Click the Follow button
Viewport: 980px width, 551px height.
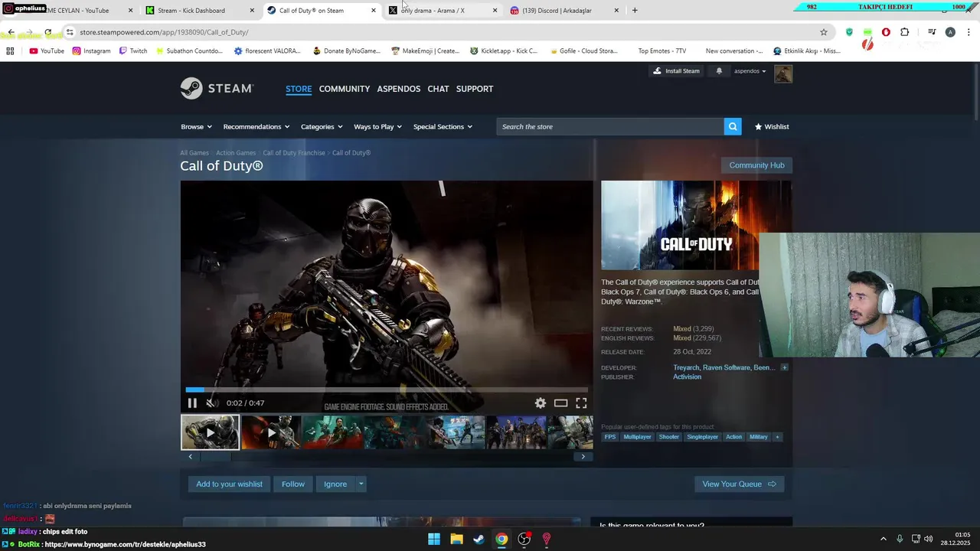292,484
